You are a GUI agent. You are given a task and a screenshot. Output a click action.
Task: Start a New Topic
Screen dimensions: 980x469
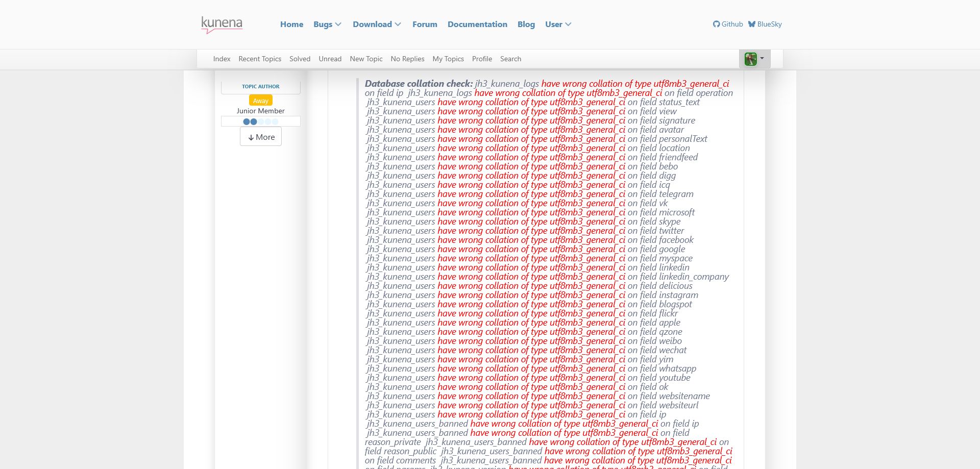pos(366,59)
